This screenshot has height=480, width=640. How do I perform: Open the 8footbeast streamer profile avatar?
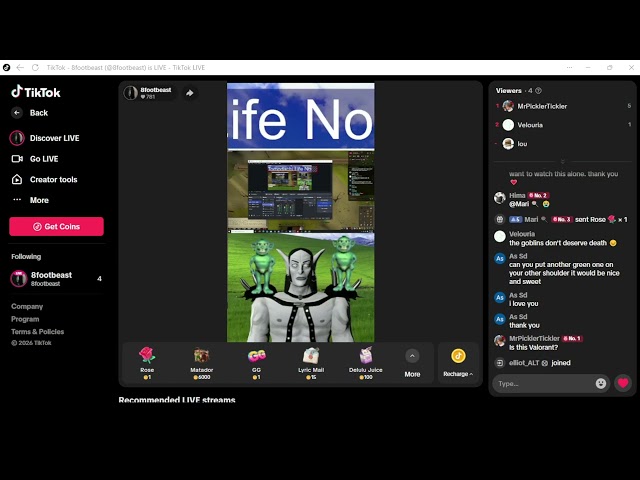tap(131, 93)
